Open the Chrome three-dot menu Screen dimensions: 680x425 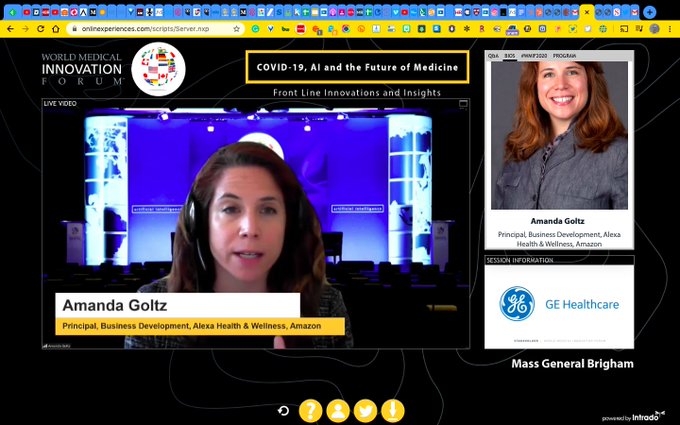point(669,29)
